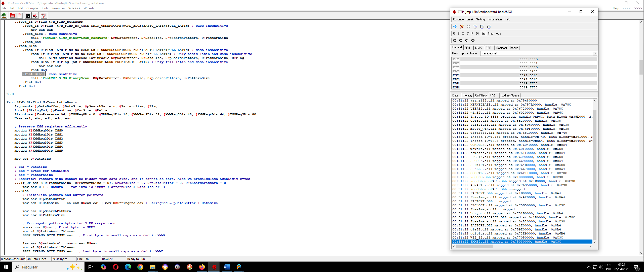Switch to the Memory tab

(x=467, y=95)
